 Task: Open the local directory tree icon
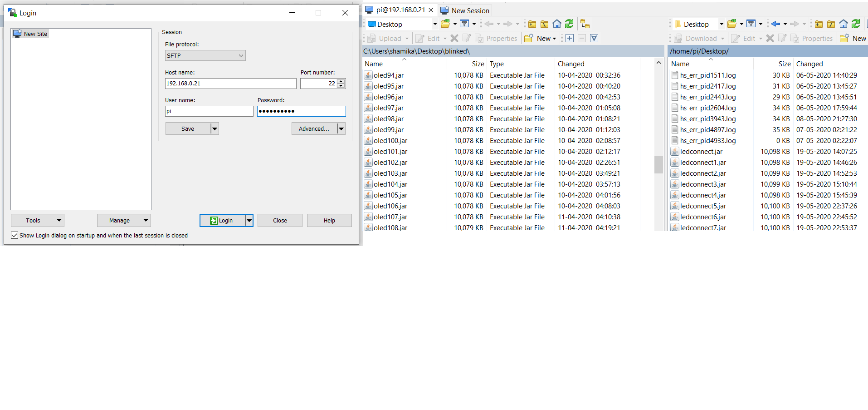(585, 24)
